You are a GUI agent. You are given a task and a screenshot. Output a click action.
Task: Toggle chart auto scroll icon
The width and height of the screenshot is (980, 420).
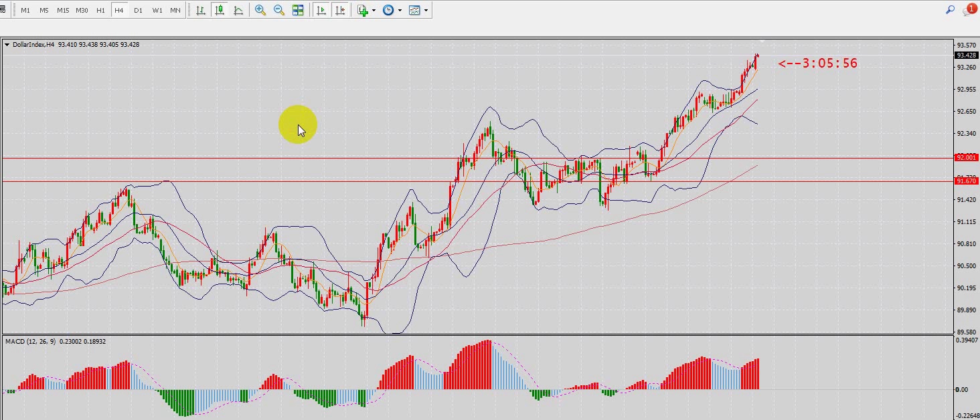click(x=321, y=10)
